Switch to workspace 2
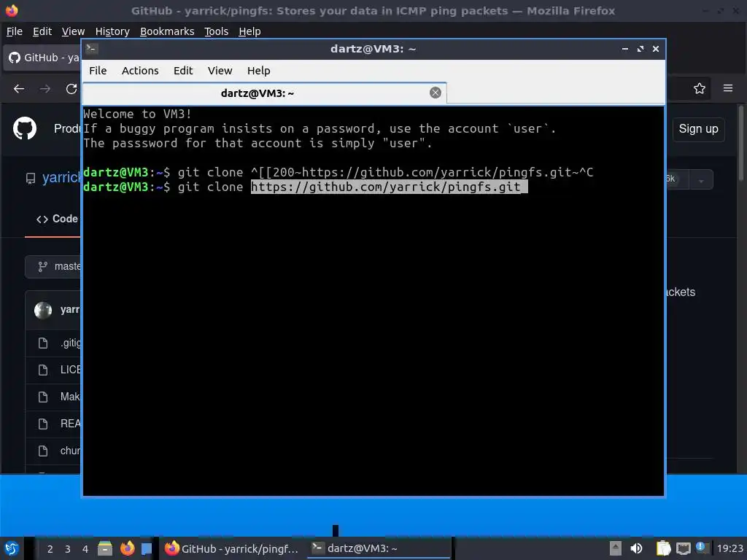747x560 pixels. [x=50, y=549]
